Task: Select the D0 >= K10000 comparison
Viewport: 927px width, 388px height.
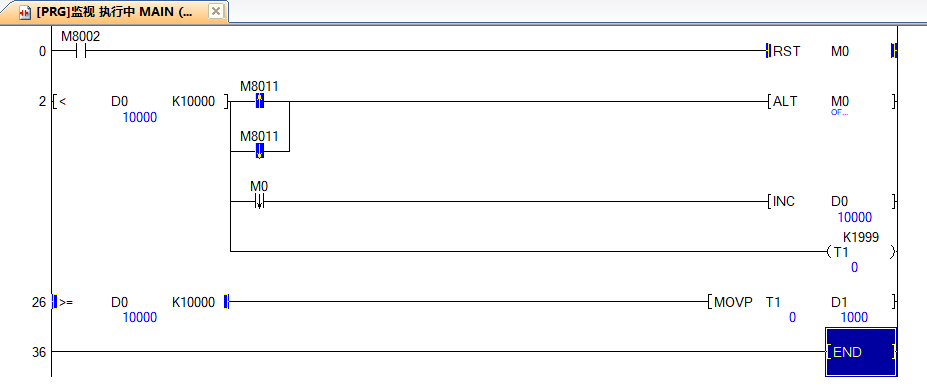Action: [140, 302]
